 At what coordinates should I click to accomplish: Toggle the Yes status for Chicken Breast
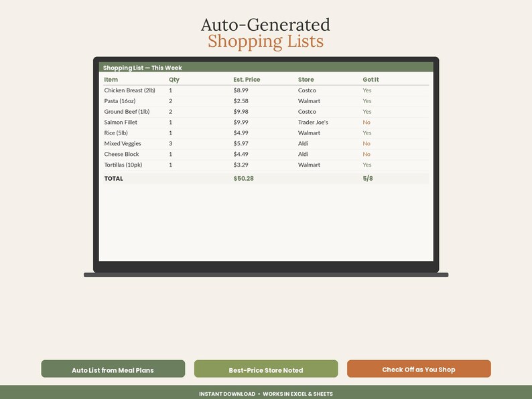pyautogui.click(x=367, y=90)
